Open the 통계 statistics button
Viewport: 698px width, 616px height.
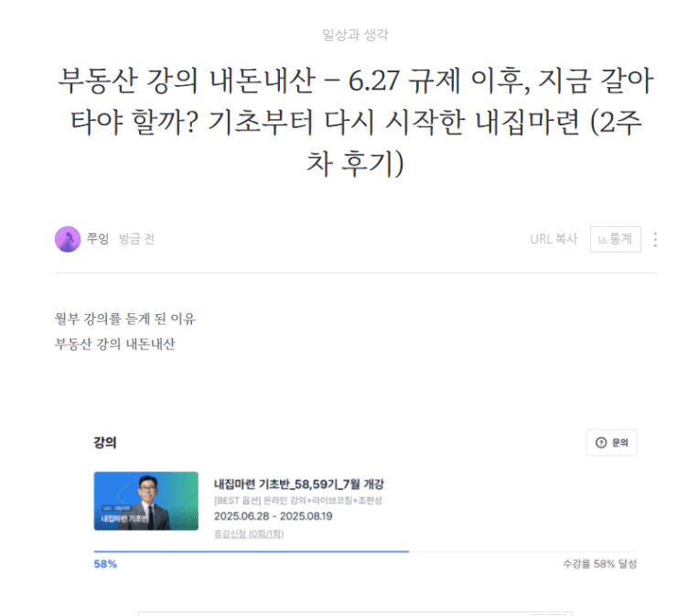click(616, 239)
